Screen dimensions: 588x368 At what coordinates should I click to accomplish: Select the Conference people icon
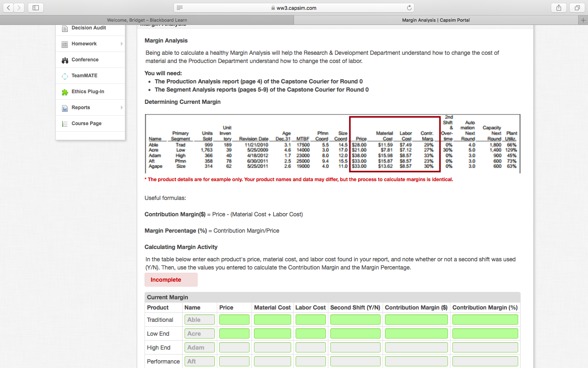coord(65,60)
